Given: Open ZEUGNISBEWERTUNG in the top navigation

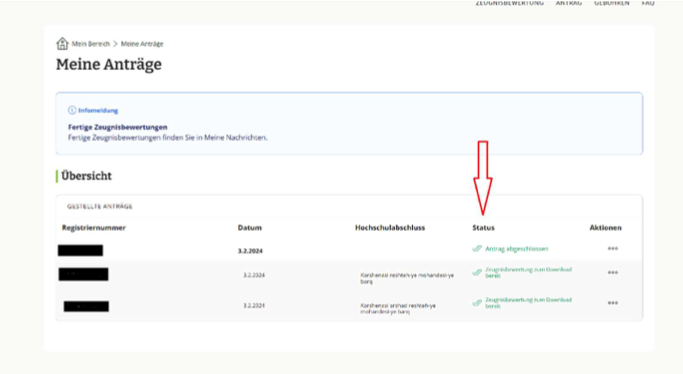Looking at the screenshot, I should (x=510, y=3).
